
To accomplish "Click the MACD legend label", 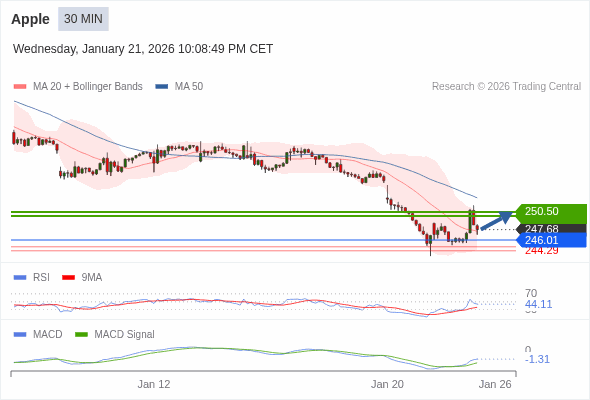I will (48, 335).
